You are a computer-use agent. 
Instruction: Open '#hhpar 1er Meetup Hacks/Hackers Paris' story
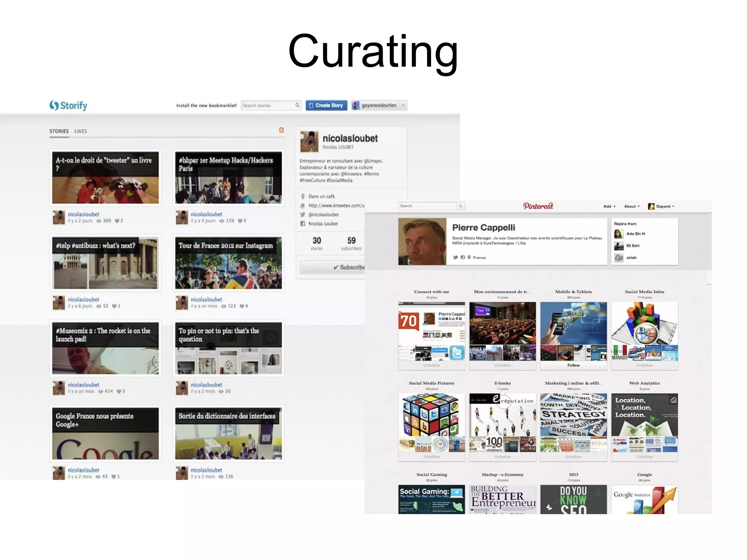228,178
